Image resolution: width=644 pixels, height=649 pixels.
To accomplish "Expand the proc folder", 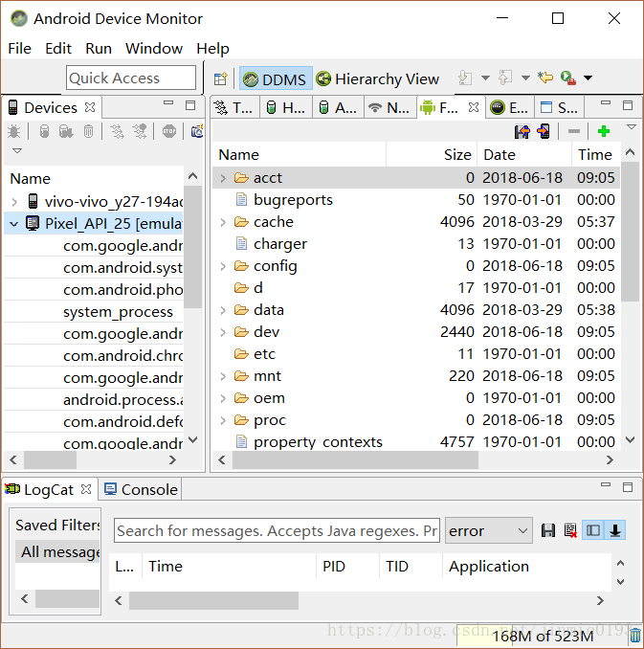I will (223, 420).
